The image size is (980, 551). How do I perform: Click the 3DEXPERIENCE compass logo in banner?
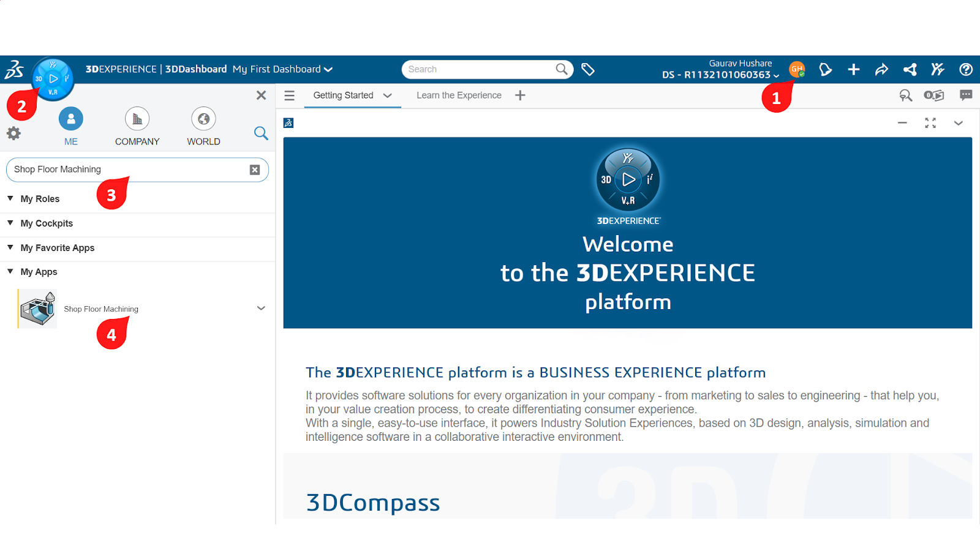point(628,180)
